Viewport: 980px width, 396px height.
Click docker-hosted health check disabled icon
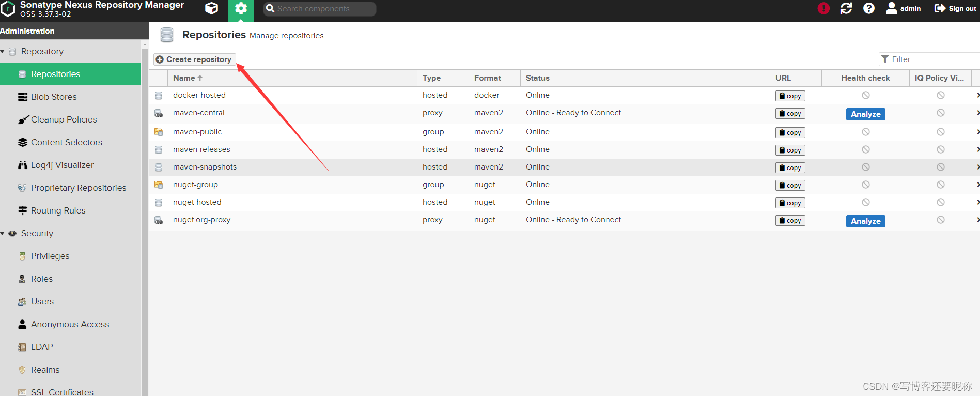(866, 95)
